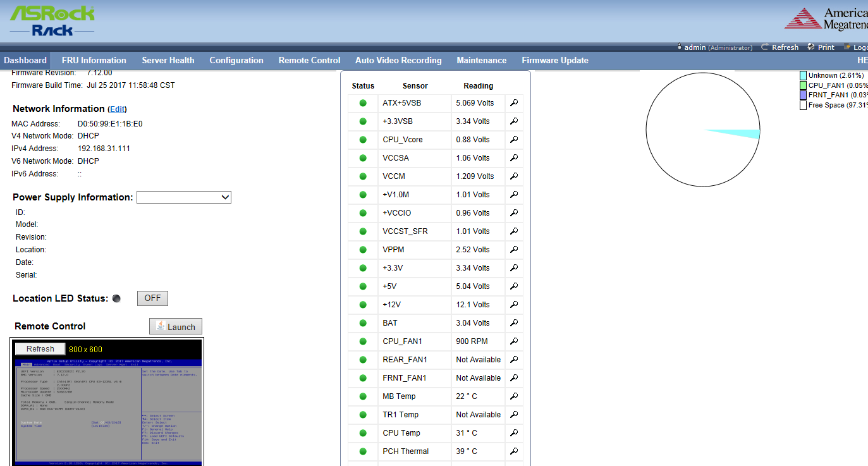Image resolution: width=868 pixels, height=466 pixels.
Task: Open the Server Health menu
Action: click(x=168, y=61)
